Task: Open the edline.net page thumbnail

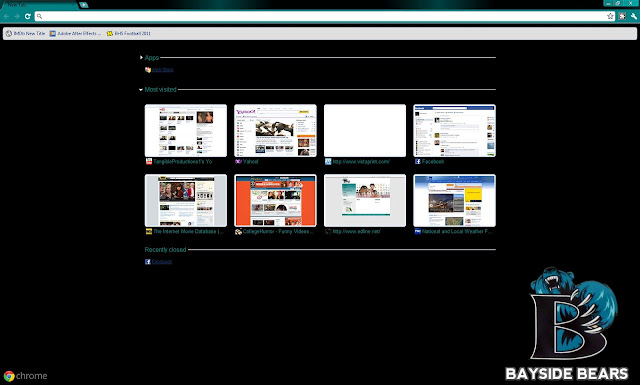Action: (x=365, y=200)
